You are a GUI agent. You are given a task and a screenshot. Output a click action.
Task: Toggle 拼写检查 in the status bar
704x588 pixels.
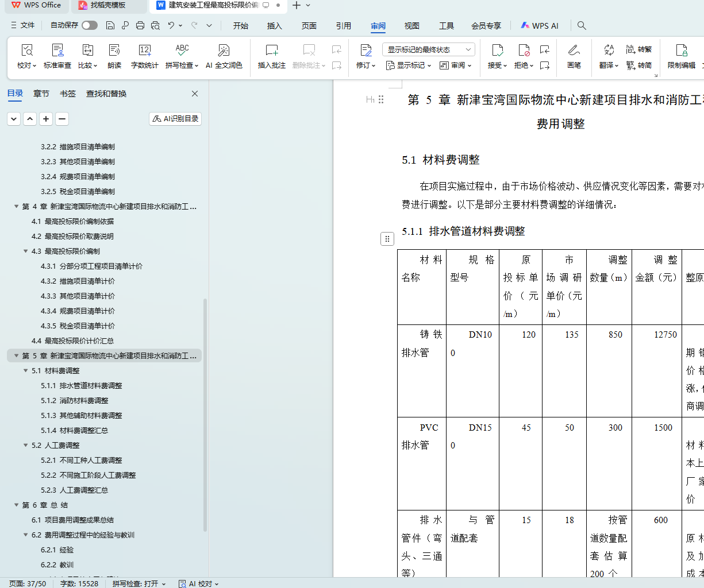click(139, 583)
